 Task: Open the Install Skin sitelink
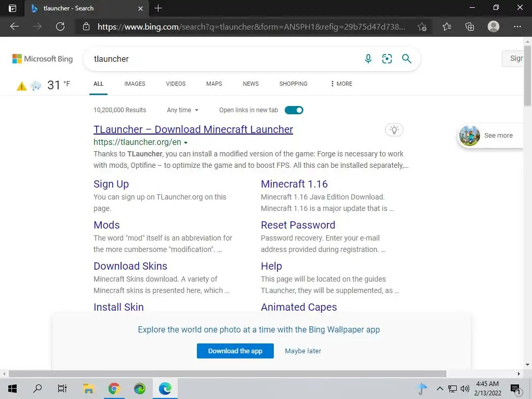coord(118,307)
